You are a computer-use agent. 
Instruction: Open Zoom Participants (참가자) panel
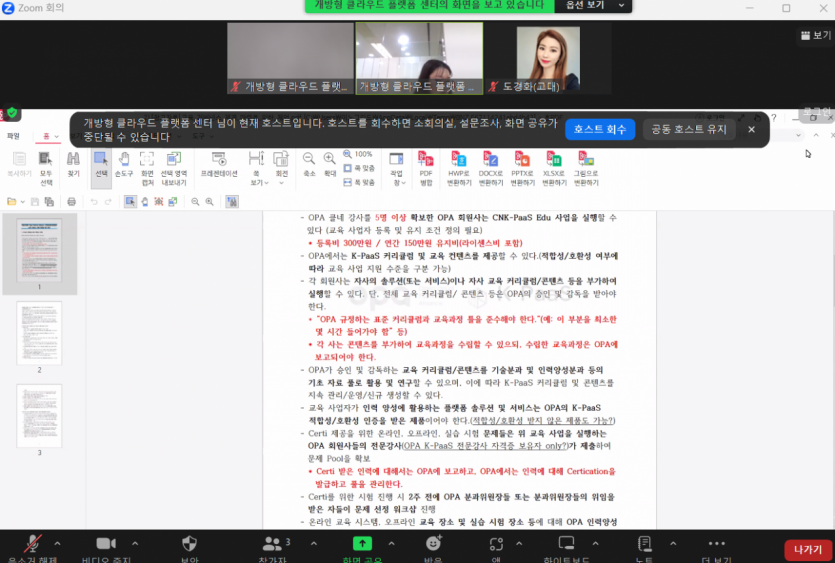274,548
